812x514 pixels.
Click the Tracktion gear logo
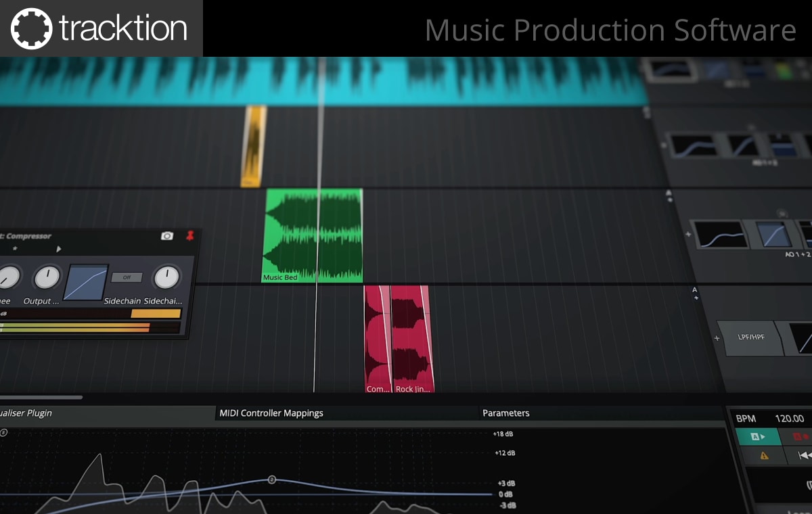click(x=32, y=28)
